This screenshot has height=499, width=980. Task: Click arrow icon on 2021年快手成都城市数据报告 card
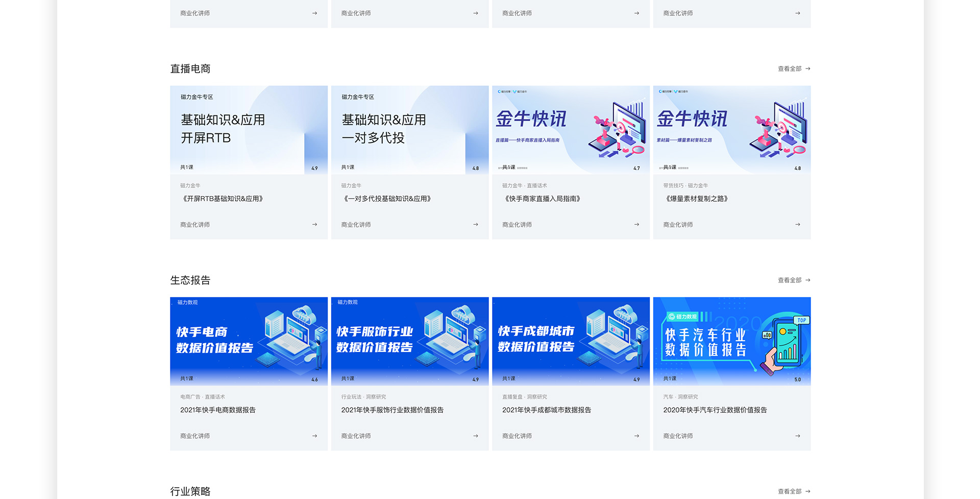pos(636,436)
